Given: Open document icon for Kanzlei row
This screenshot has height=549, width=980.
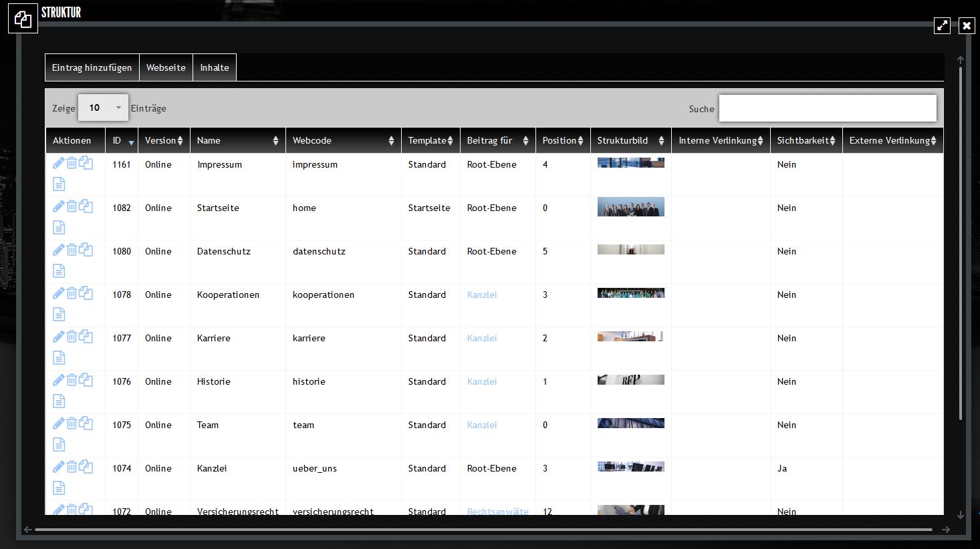Looking at the screenshot, I should click(x=59, y=488).
